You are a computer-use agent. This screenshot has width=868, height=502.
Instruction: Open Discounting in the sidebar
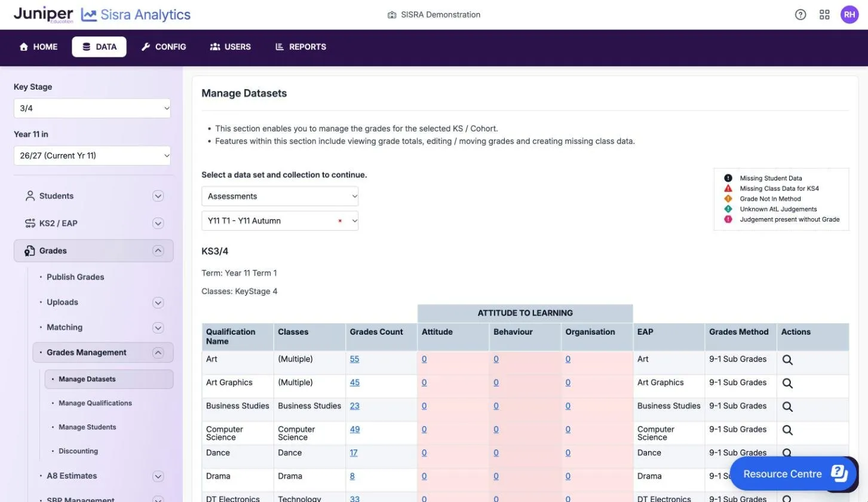click(x=78, y=451)
